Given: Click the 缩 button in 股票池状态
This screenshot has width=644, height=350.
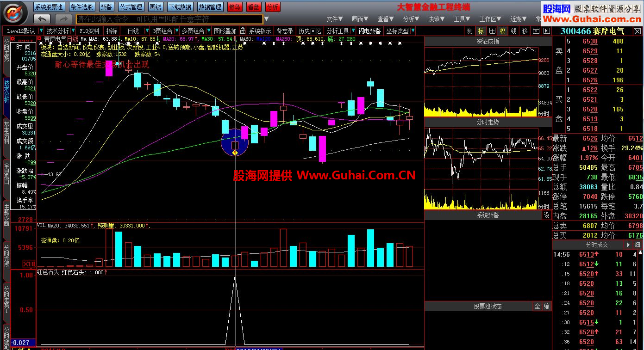Looking at the screenshot, I should click(546, 306).
